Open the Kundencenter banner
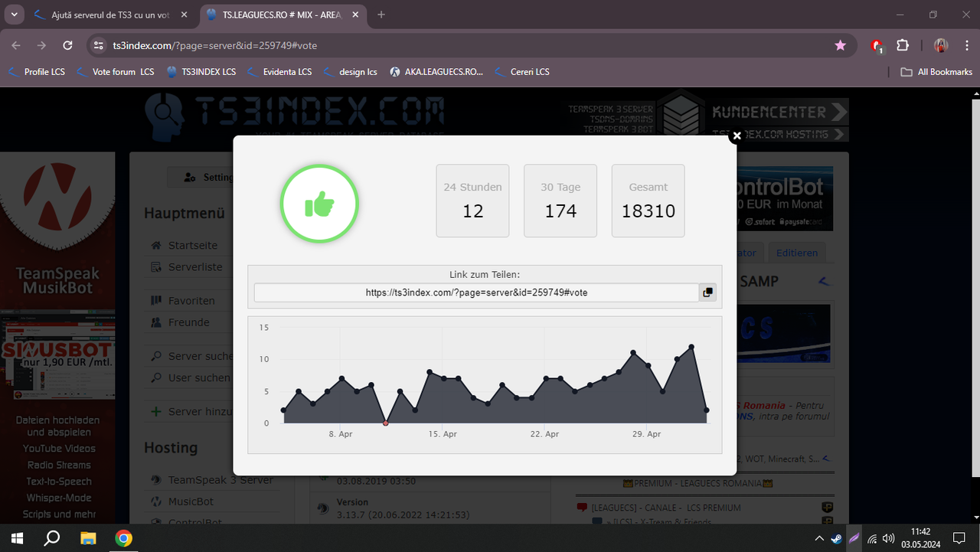The width and height of the screenshot is (980, 552). pos(779,112)
